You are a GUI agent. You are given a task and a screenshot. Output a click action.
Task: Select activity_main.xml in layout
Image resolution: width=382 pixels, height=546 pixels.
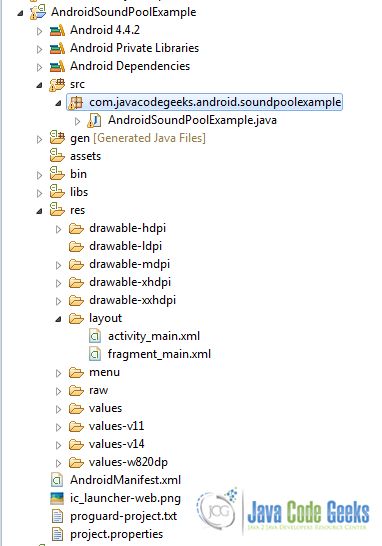tap(154, 336)
